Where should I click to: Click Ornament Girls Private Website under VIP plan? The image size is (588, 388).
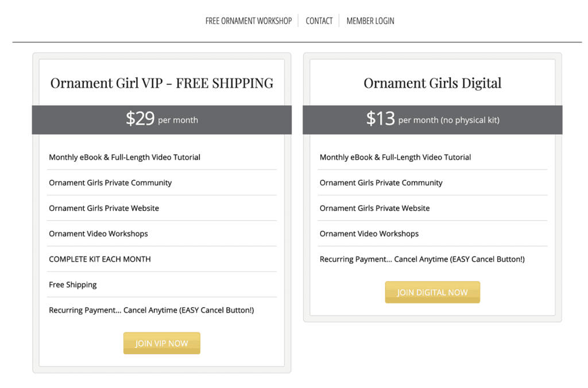pos(103,208)
